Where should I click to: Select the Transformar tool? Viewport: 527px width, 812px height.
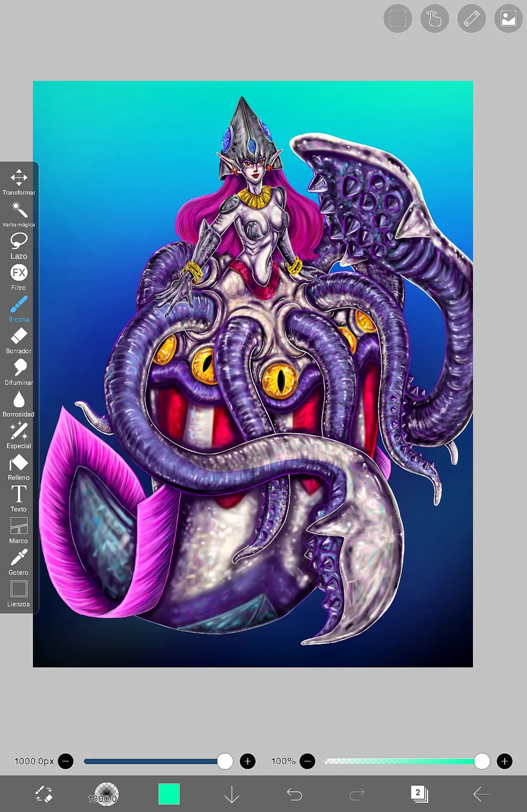pyautogui.click(x=18, y=181)
